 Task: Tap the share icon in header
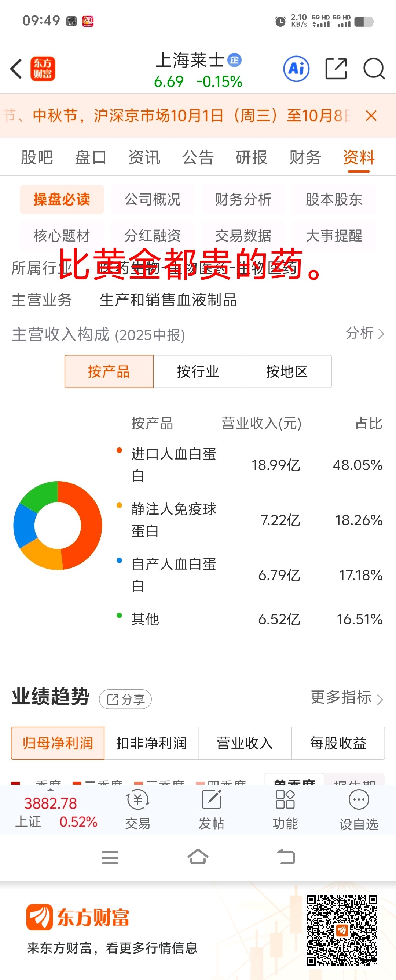pyautogui.click(x=336, y=69)
